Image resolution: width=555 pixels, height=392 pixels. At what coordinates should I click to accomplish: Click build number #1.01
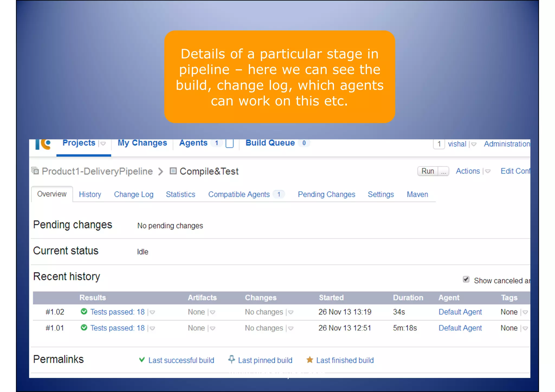pyautogui.click(x=55, y=328)
